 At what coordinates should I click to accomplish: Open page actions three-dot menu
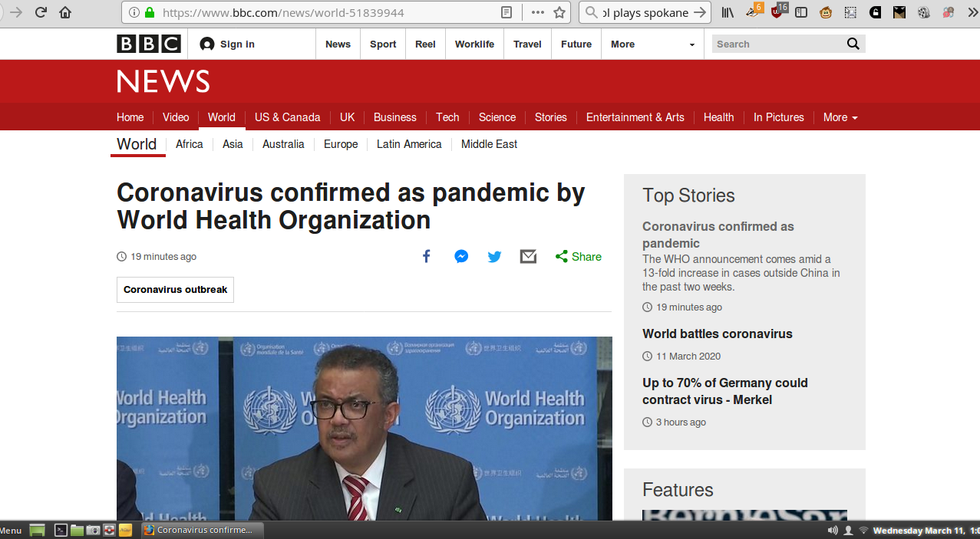pos(538,12)
